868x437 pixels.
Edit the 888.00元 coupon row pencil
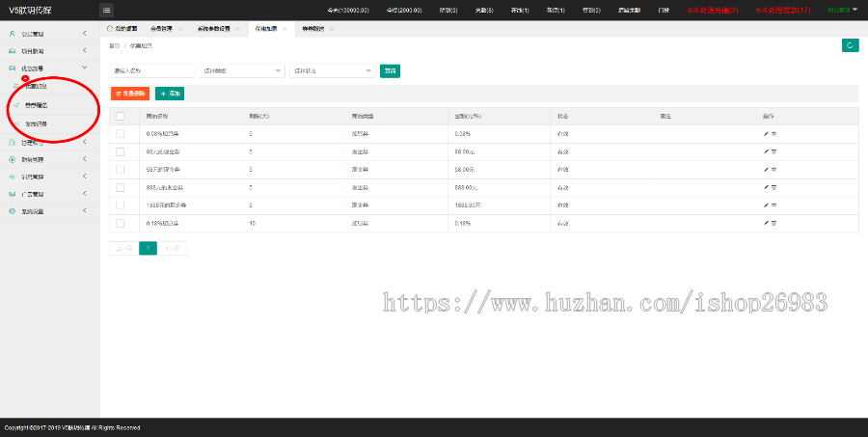(766, 187)
